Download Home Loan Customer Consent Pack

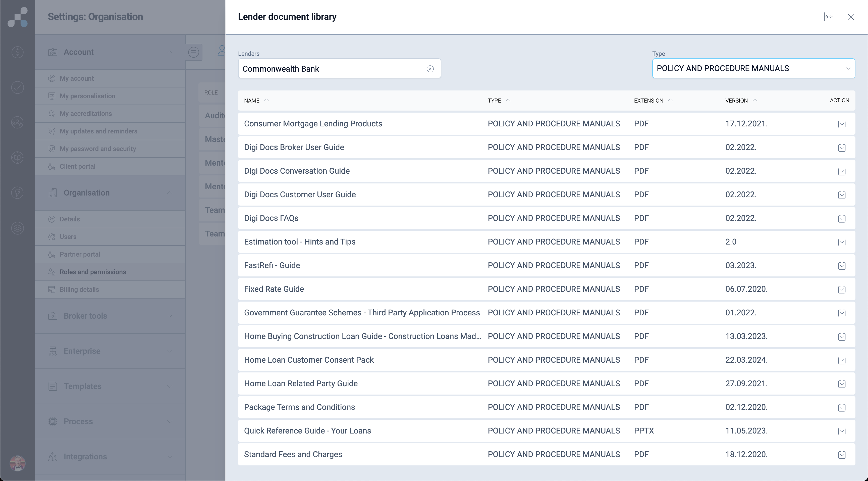[841, 360]
